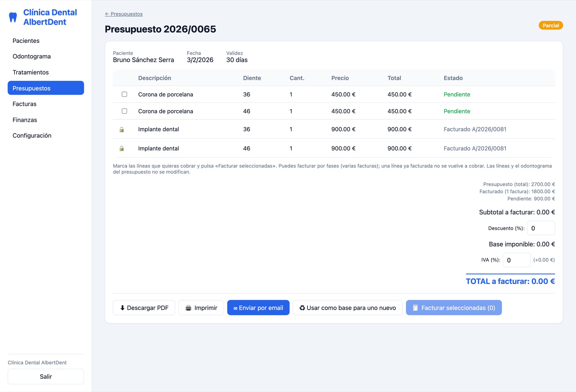Select Presupuestos in the sidebar
This screenshot has width=576, height=392.
46,88
